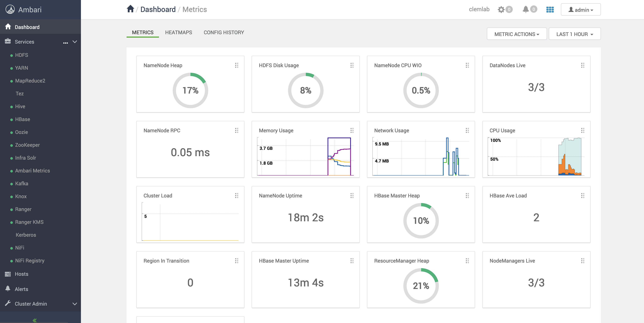The height and width of the screenshot is (323, 644).
Task: Open the Last 1 Hour time range dropdown
Action: point(574,34)
